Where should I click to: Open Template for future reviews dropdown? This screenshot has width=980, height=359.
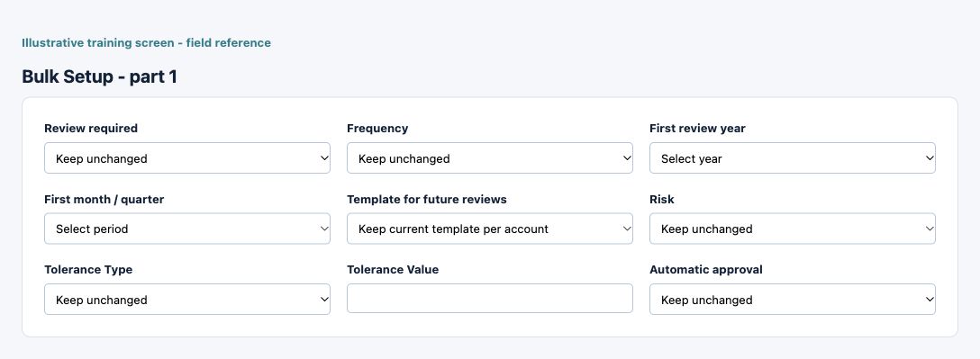(489, 229)
